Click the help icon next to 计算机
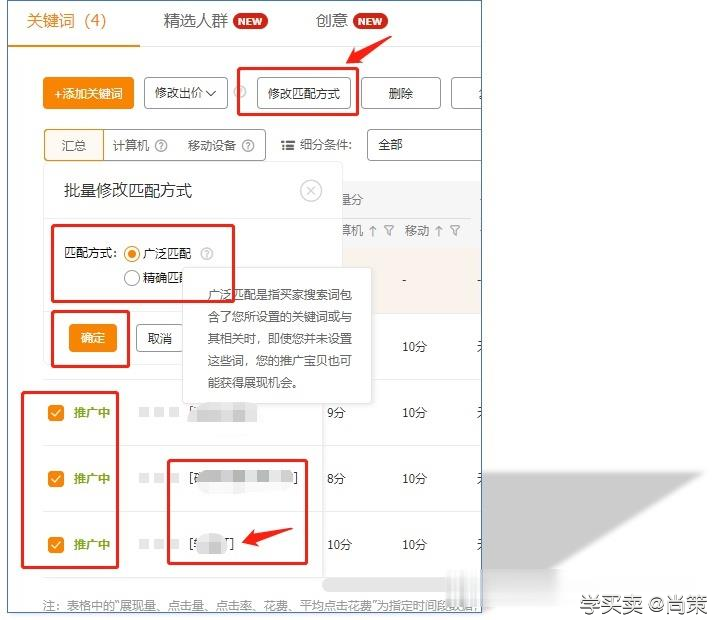This screenshot has width=712, height=620. [161, 146]
